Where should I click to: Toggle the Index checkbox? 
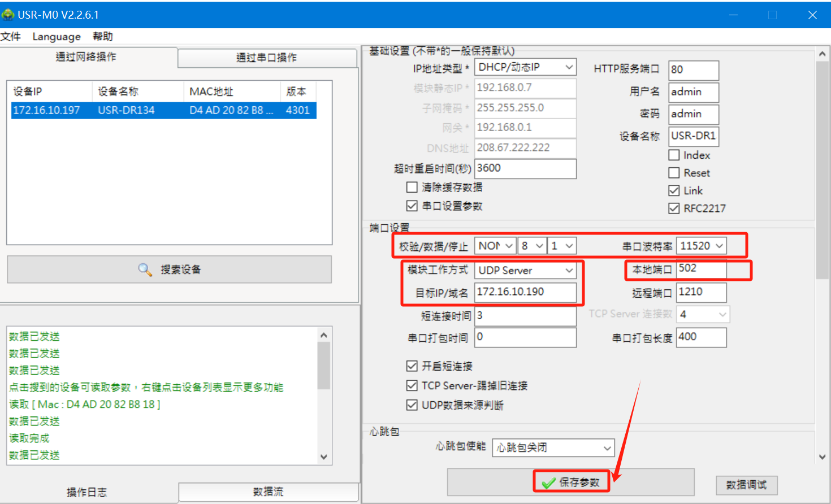[x=674, y=155]
